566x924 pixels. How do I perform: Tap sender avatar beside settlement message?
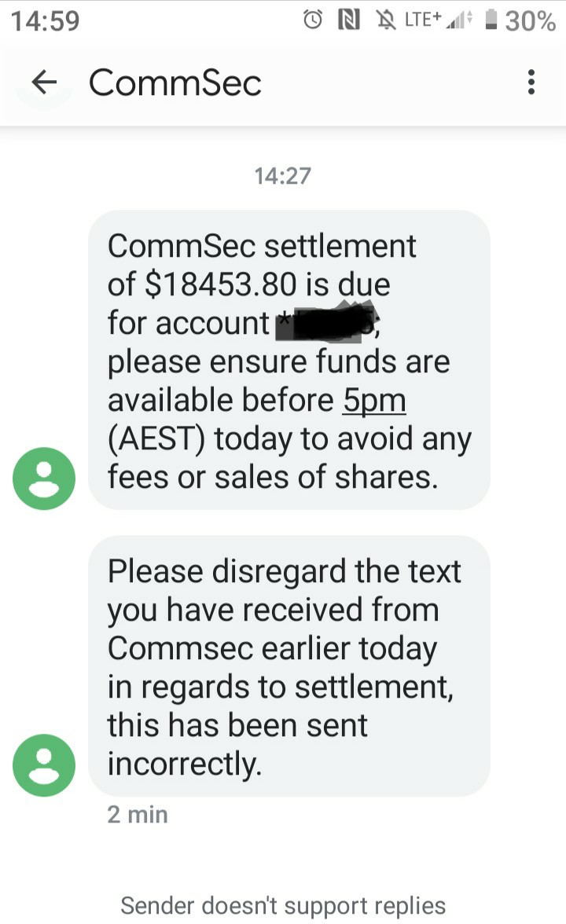pyautogui.click(x=44, y=478)
